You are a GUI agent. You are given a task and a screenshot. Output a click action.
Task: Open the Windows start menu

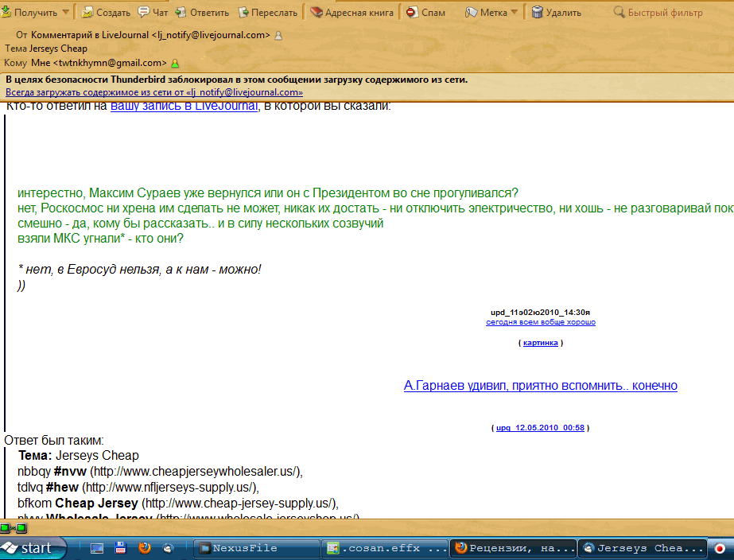click(x=28, y=548)
